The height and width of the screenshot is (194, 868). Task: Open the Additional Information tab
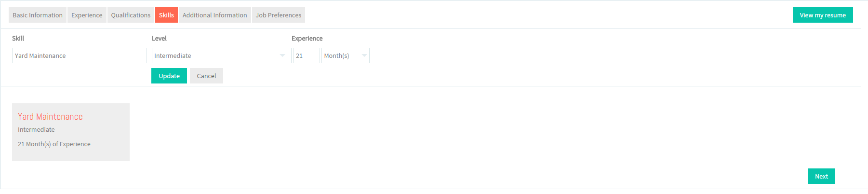click(x=214, y=15)
